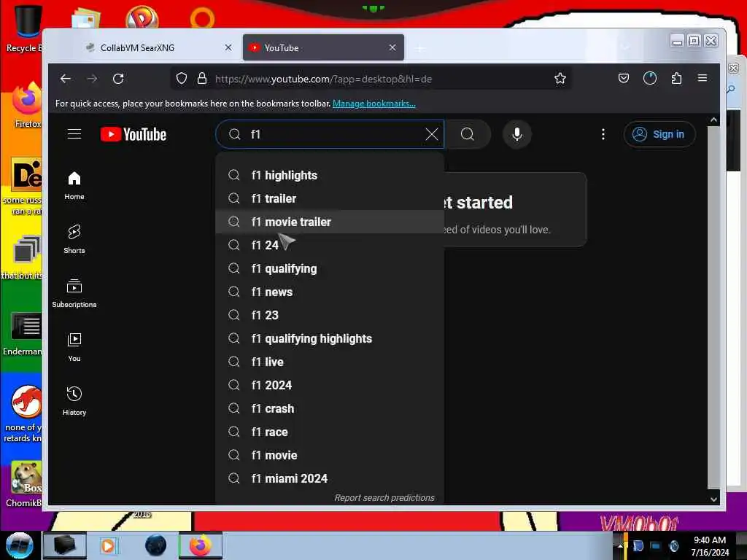
Task: Open the Extensions puzzle icon
Action: pos(676,79)
